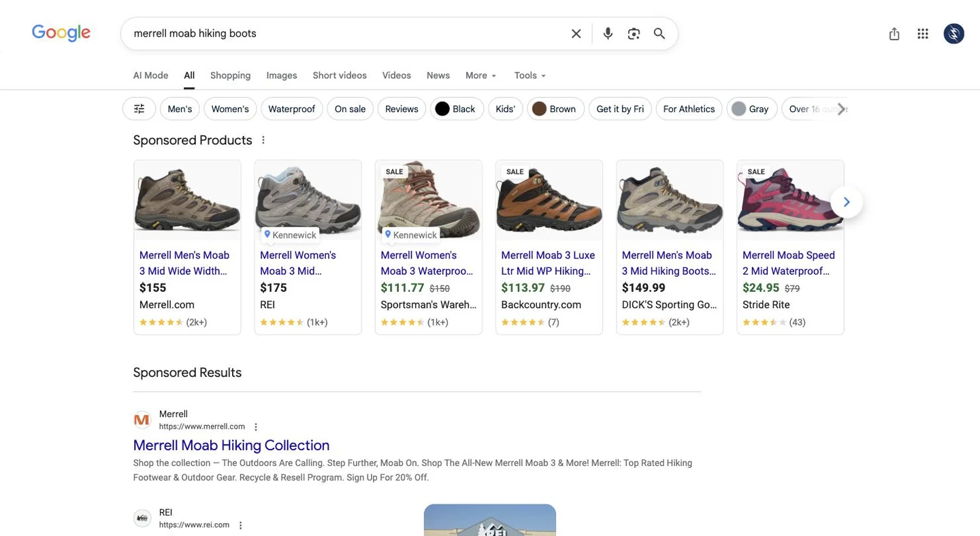Open News tab
Image resolution: width=980 pixels, height=536 pixels.
(x=438, y=76)
